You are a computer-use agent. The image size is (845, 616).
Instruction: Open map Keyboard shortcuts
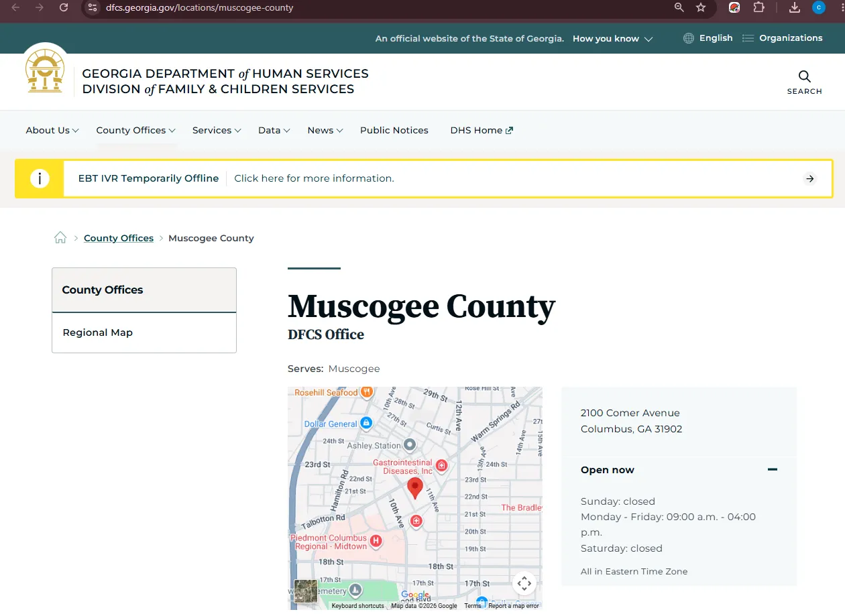[358, 606]
